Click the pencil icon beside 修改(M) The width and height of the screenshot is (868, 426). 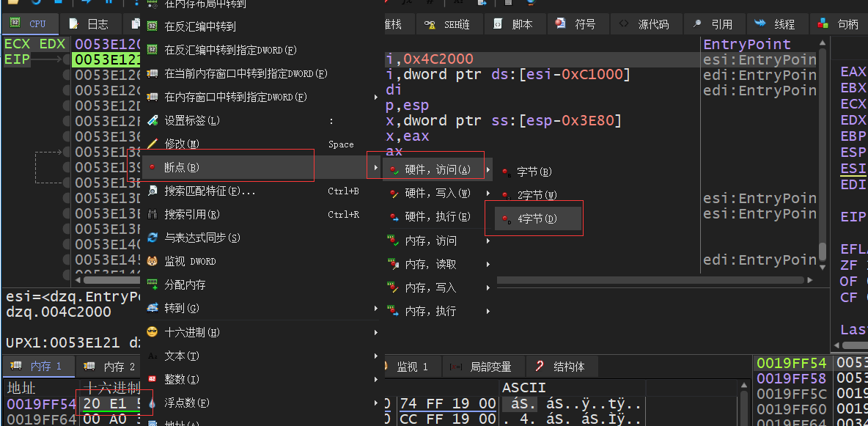click(x=152, y=144)
